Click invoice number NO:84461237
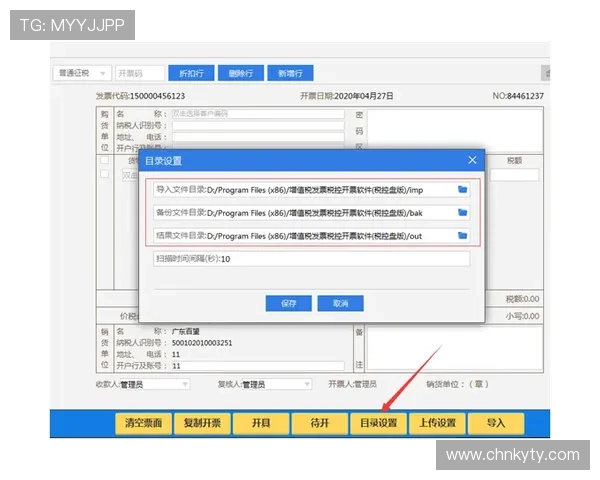The image size is (600, 480). (x=518, y=96)
